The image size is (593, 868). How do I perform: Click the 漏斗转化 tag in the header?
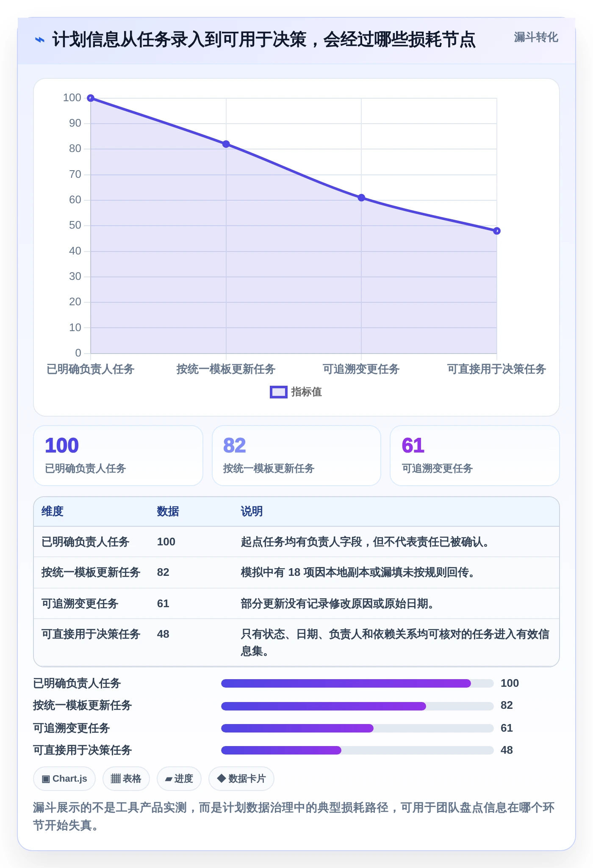tap(536, 37)
